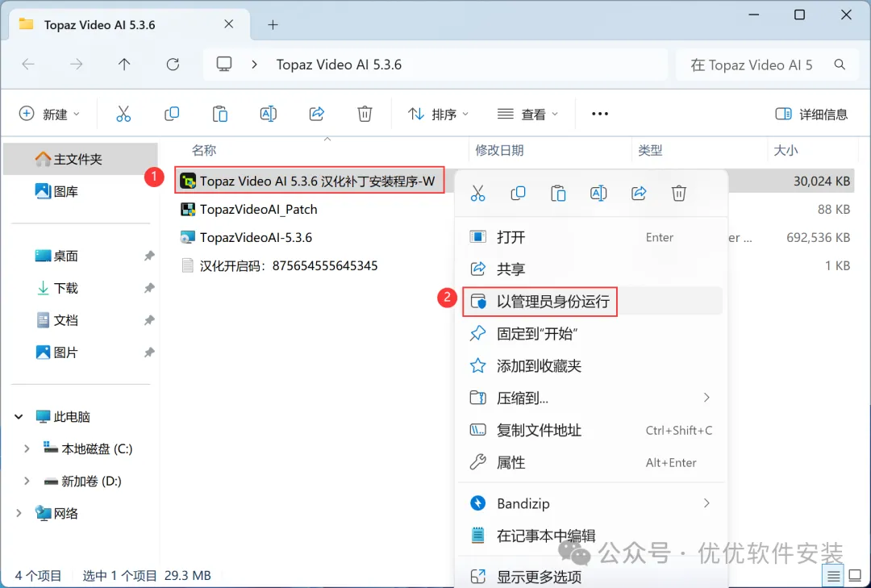Close the Topaz Video AI 5.3.6 tab
Viewport: 871px width, 588px height.
tap(228, 24)
